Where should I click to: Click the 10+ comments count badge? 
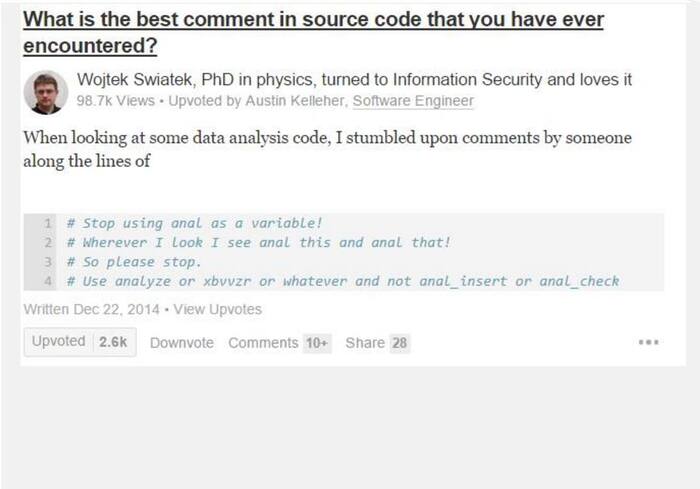[317, 343]
